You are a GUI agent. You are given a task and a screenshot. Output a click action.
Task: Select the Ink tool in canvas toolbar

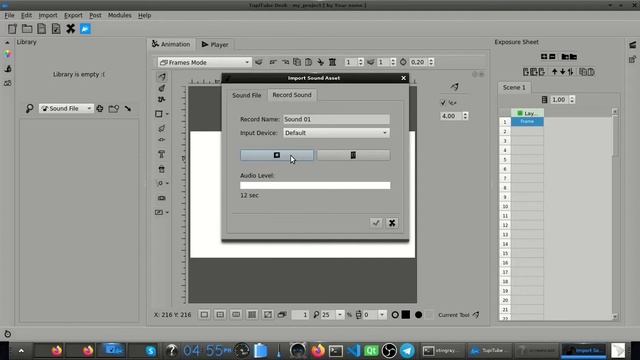(162, 88)
